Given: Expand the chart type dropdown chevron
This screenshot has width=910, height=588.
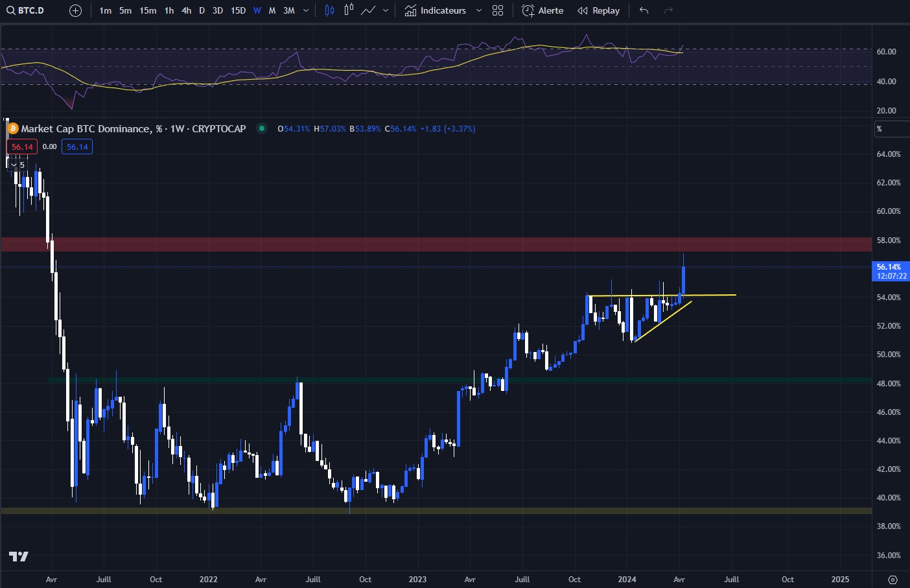Looking at the screenshot, I should coord(385,10).
